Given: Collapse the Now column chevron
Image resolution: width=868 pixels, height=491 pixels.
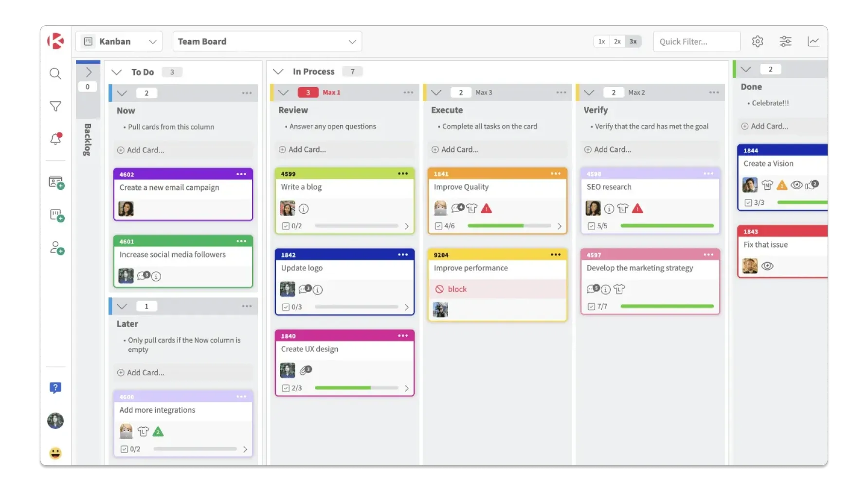Looking at the screenshot, I should tap(122, 93).
